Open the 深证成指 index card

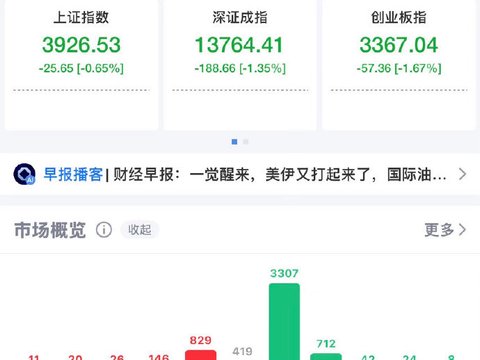[240, 64]
